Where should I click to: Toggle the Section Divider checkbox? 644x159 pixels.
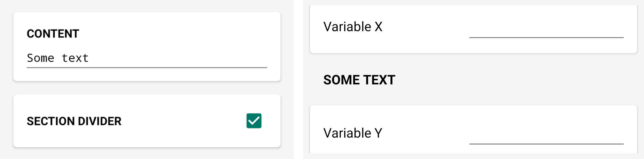(254, 121)
